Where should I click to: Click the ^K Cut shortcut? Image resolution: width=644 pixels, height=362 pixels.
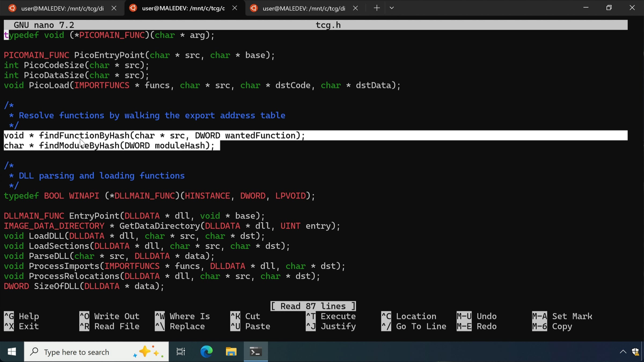click(245, 316)
